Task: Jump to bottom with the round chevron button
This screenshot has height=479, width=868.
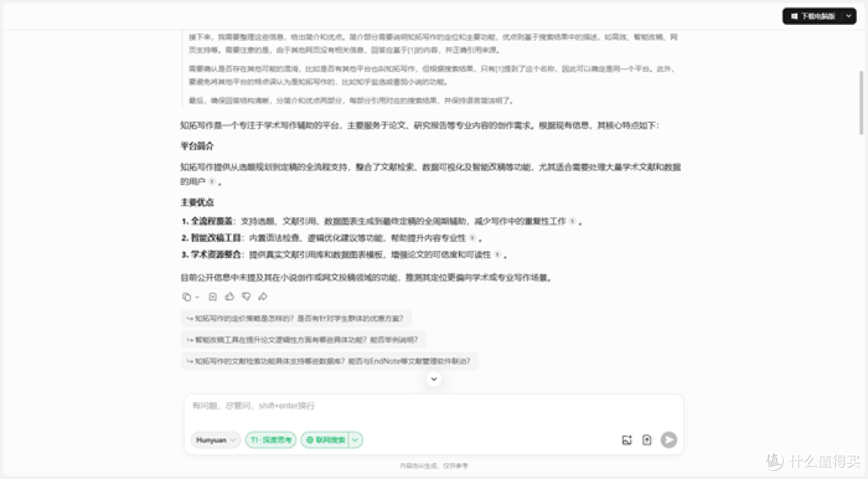Action: 434,379
